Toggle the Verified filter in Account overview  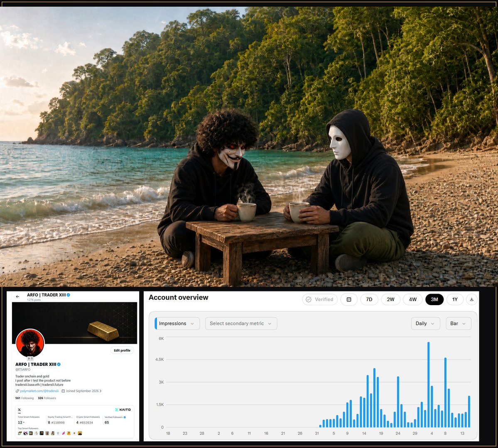tap(320, 299)
